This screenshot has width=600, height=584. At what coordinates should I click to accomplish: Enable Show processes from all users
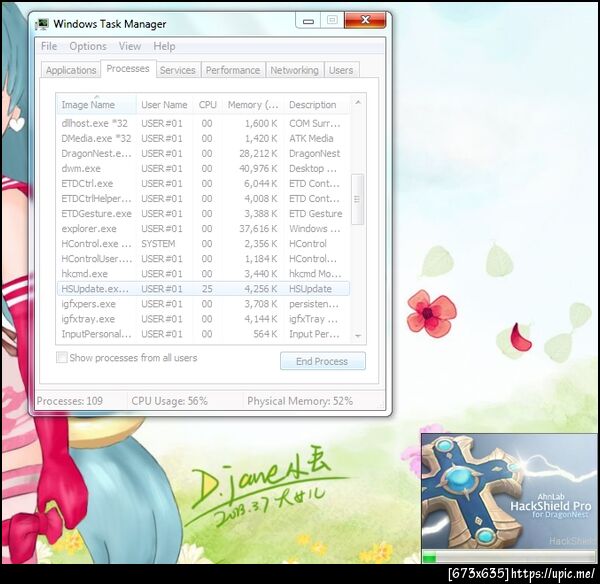[x=61, y=357]
